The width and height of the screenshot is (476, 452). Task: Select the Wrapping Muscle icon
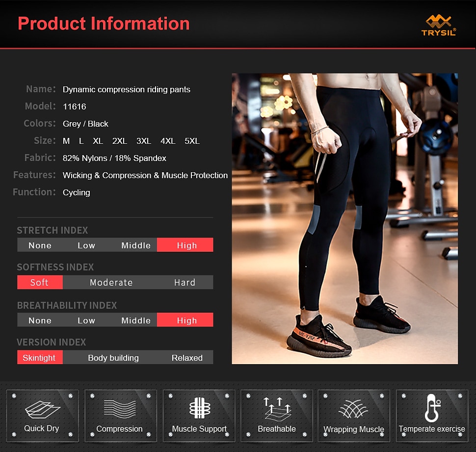[354, 415]
